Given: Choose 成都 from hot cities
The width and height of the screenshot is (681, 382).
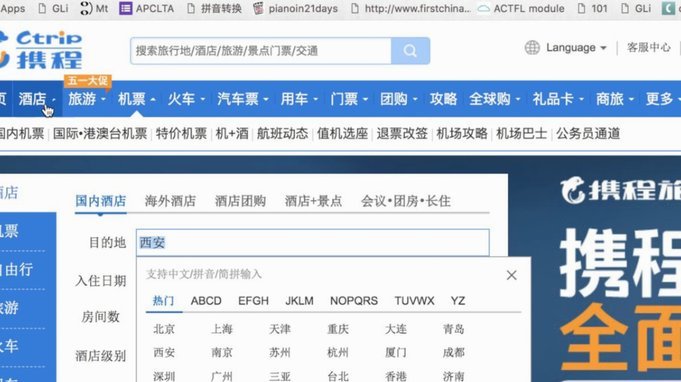Looking at the screenshot, I should pyautogui.click(x=453, y=352).
